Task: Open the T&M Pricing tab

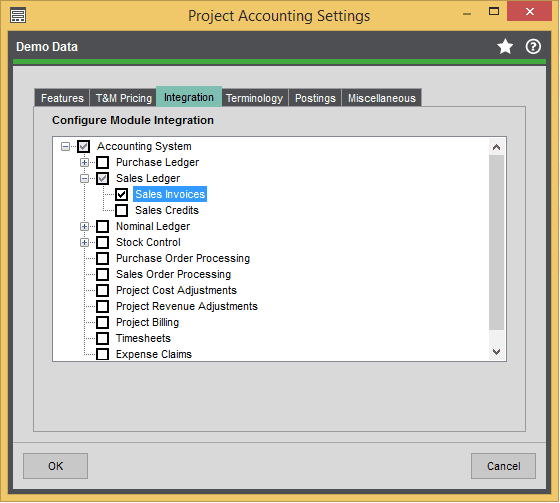Action: click(x=124, y=98)
